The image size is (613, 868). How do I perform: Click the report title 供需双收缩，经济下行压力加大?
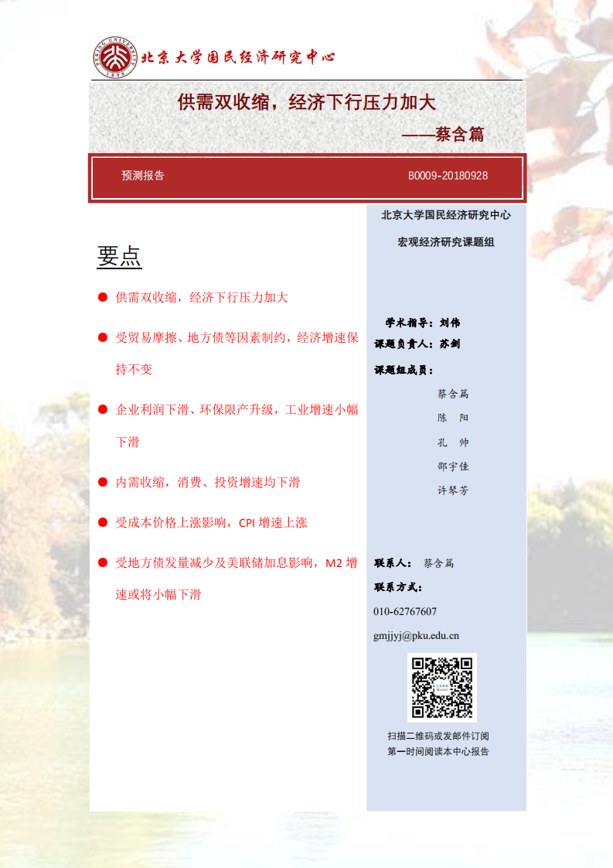pos(306,102)
